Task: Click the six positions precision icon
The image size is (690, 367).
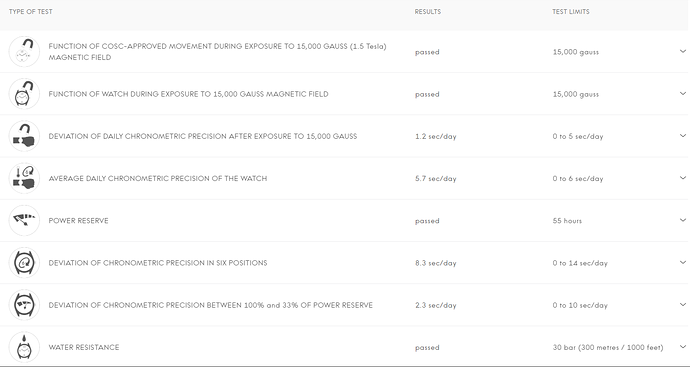Action: [x=24, y=263]
